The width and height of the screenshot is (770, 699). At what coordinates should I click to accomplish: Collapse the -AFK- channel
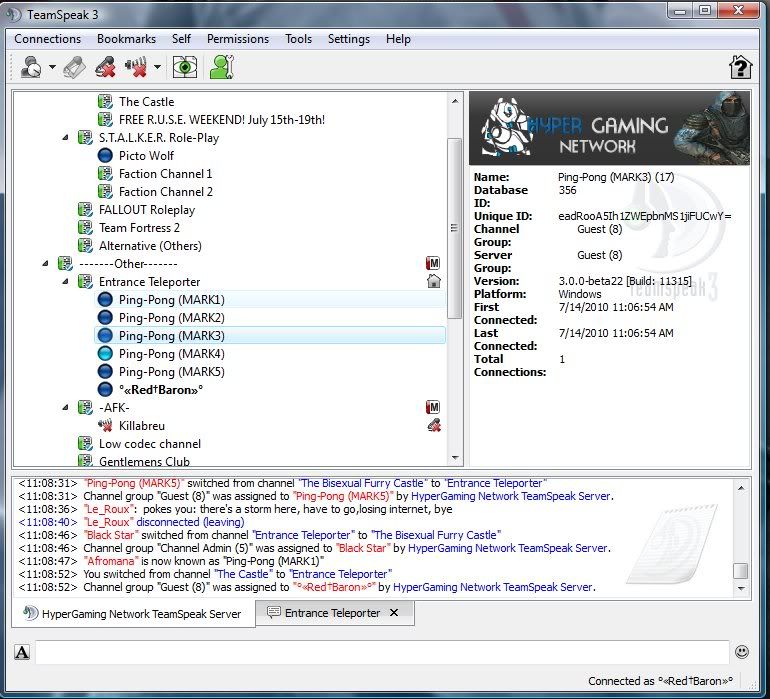65,407
